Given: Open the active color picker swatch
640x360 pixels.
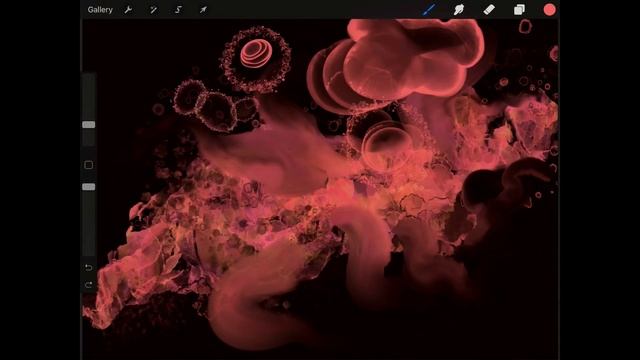Looking at the screenshot, I should [x=549, y=9].
